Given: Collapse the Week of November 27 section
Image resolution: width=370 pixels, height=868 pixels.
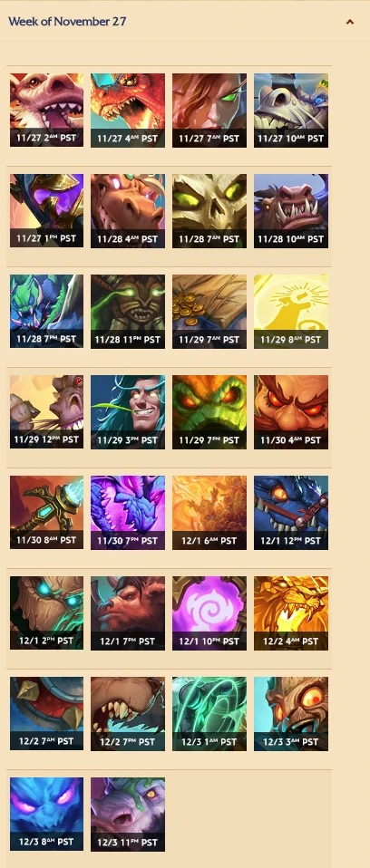Looking at the screenshot, I should 349,22.
